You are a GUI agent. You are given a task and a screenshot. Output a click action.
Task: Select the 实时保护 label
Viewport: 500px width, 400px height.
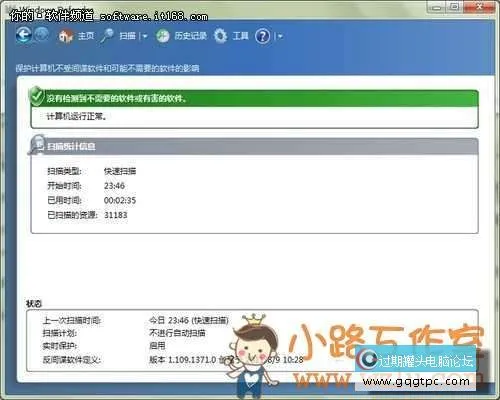pos(60,346)
